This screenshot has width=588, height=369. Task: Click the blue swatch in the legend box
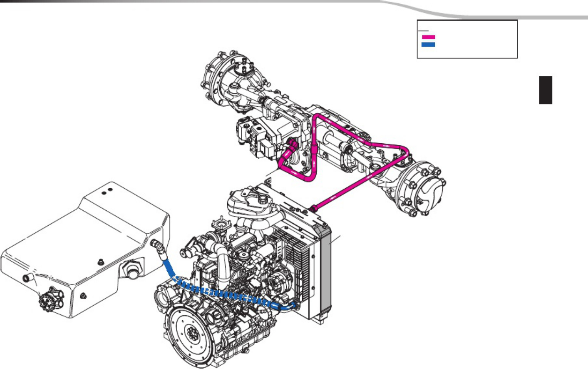[428, 44]
